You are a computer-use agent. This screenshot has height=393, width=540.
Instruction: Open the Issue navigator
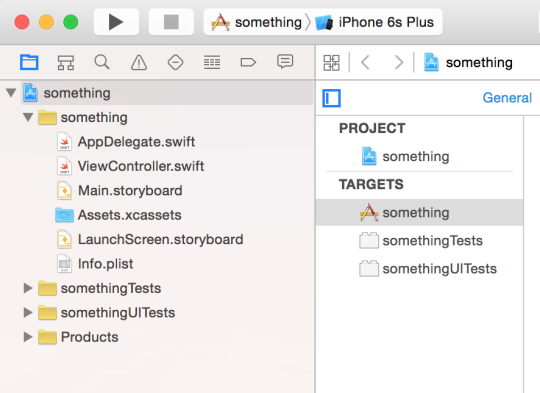pos(139,63)
